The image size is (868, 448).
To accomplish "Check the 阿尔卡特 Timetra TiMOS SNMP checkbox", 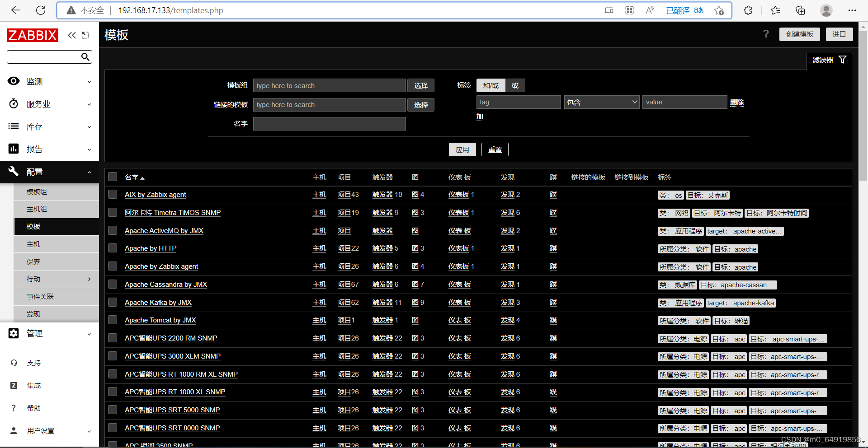I will [x=113, y=212].
